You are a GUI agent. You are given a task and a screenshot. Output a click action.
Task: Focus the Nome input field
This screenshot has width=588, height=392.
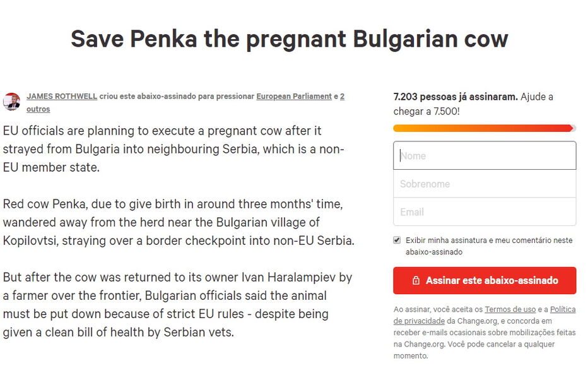coord(485,156)
